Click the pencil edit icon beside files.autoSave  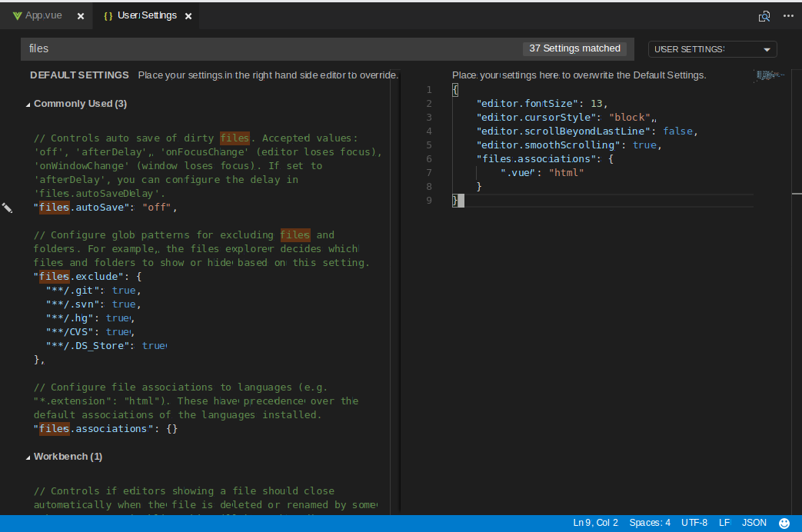tap(7, 207)
